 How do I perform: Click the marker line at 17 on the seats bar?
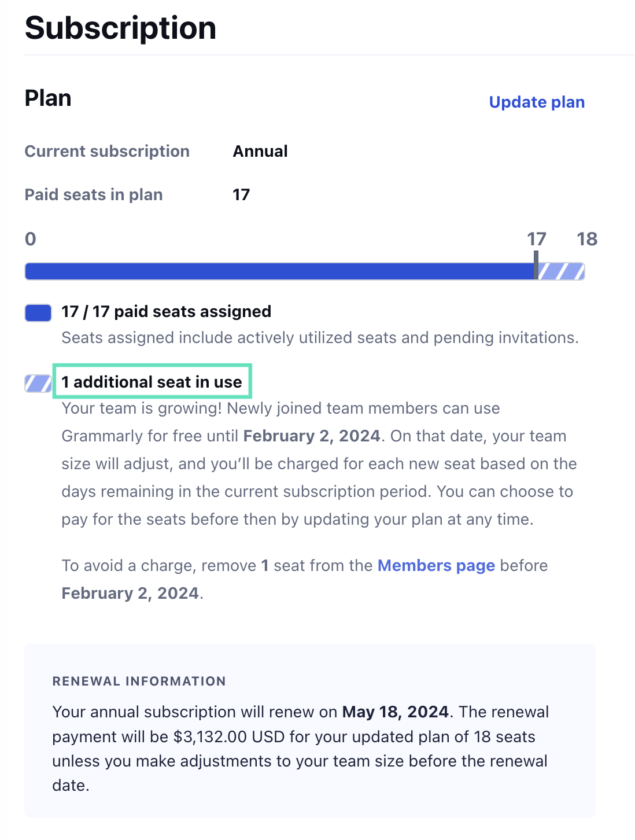(x=536, y=265)
